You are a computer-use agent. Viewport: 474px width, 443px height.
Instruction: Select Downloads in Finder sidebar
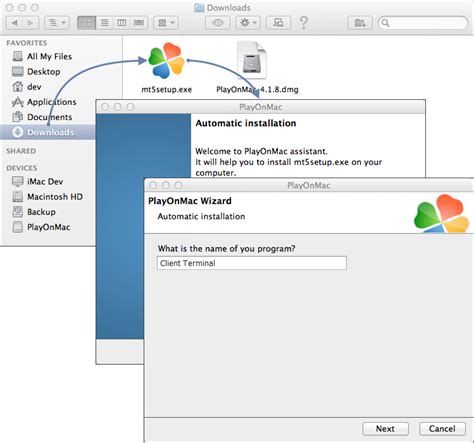48,132
